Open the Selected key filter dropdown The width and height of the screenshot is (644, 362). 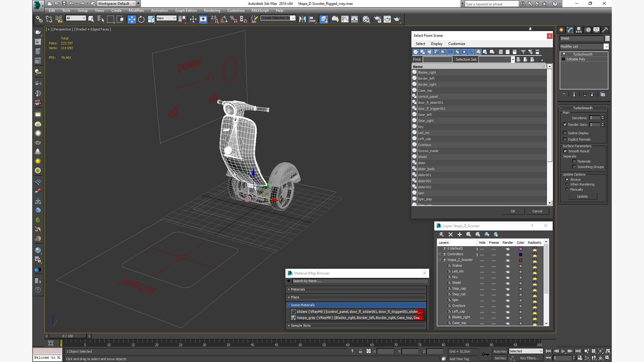526,351
